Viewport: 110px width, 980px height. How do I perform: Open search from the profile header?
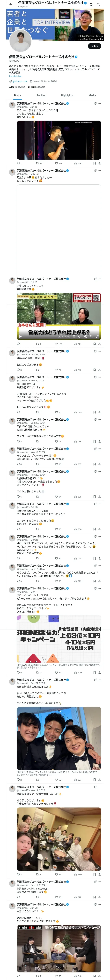tap(98, 4)
